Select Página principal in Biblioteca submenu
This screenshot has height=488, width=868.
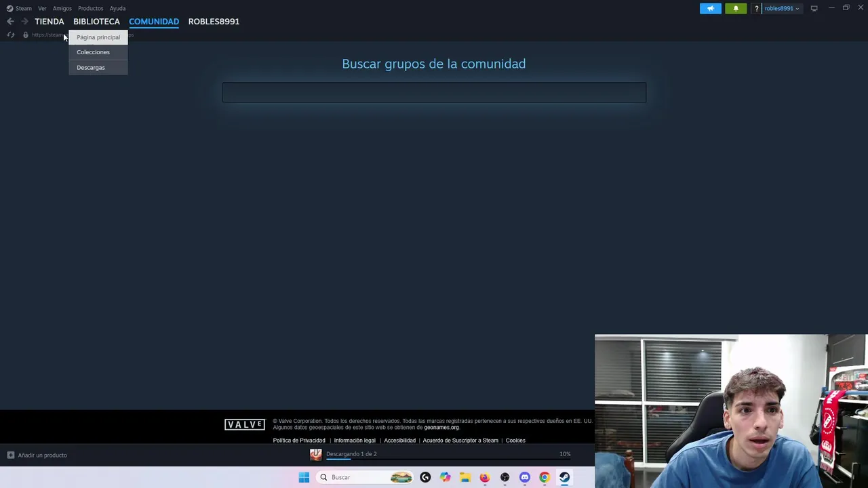(x=98, y=37)
